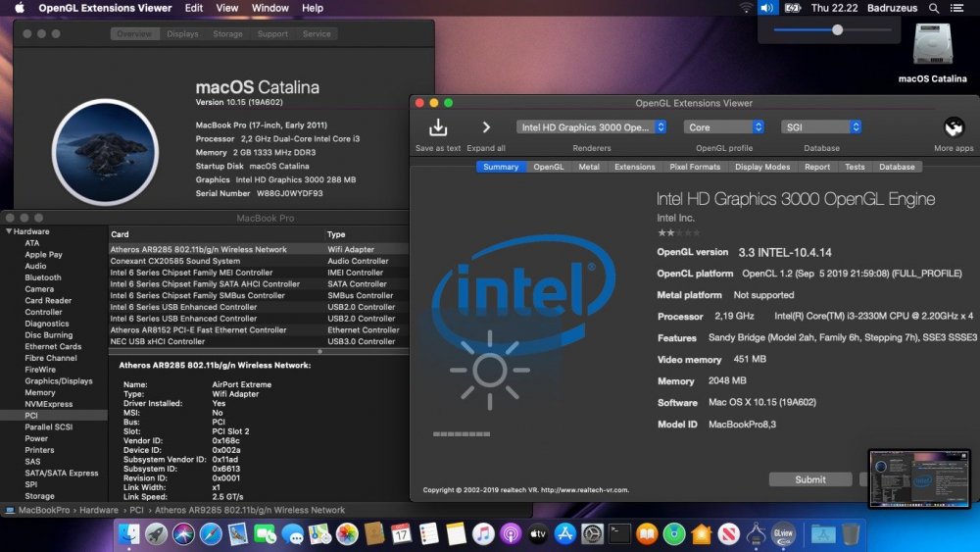The width and height of the screenshot is (980, 552).
Task: Open the Display Modes tab
Action: (x=762, y=167)
